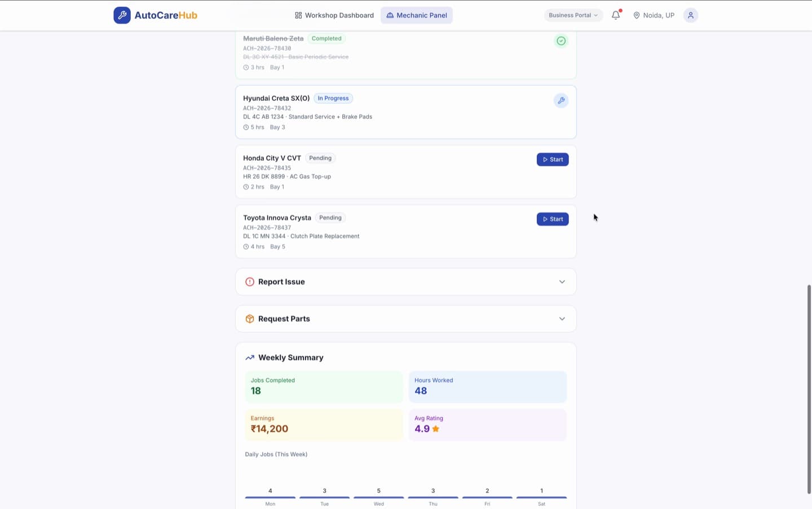Toggle the Maruti Baleno completed checkmark

pyautogui.click(x=561, y=41)
